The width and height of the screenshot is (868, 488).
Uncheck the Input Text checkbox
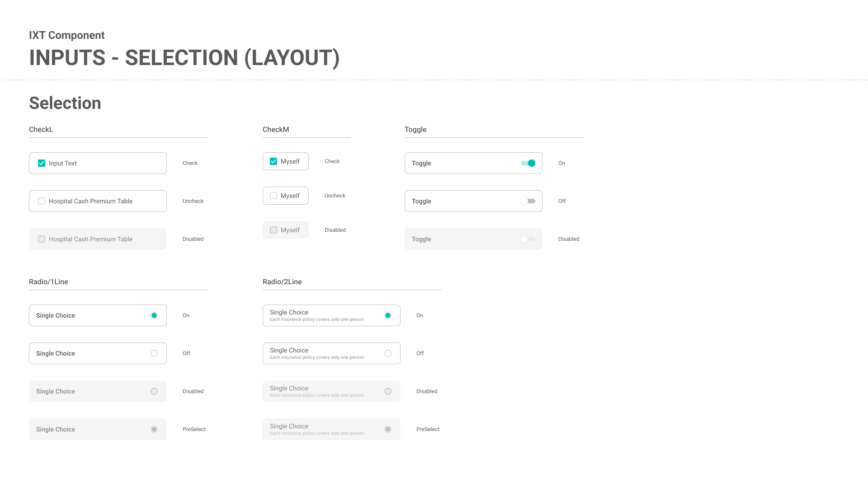click(42, 163)
